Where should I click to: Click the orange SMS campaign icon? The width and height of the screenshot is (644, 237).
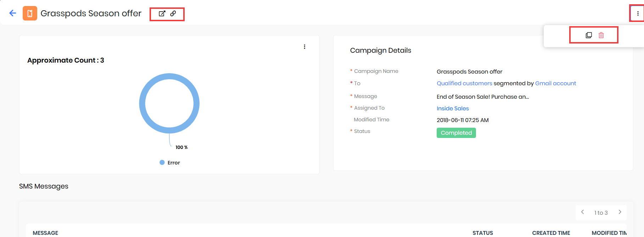point(30,13)
